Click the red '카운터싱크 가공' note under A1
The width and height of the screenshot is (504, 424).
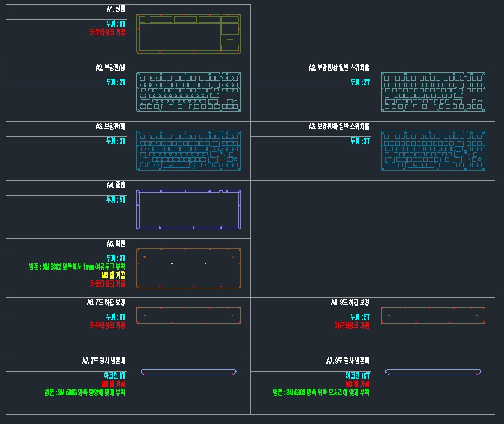click(x=108, y=32)
